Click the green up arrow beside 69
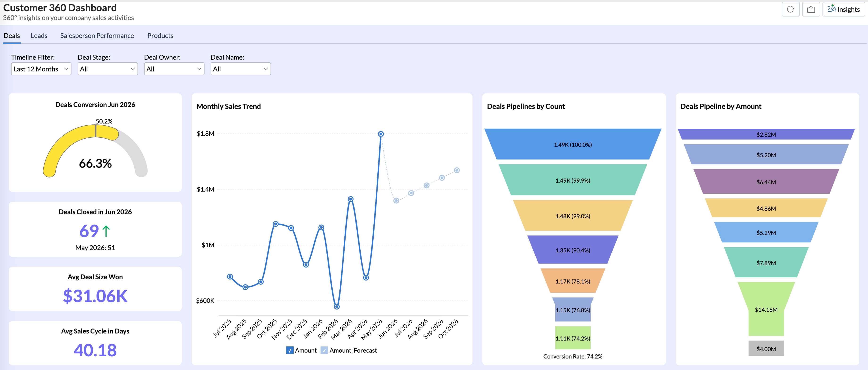 click(x=106, y=231)
